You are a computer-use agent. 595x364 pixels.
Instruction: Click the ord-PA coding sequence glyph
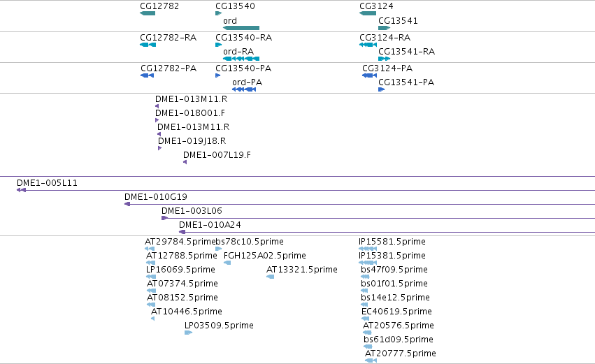coord(244,89)
